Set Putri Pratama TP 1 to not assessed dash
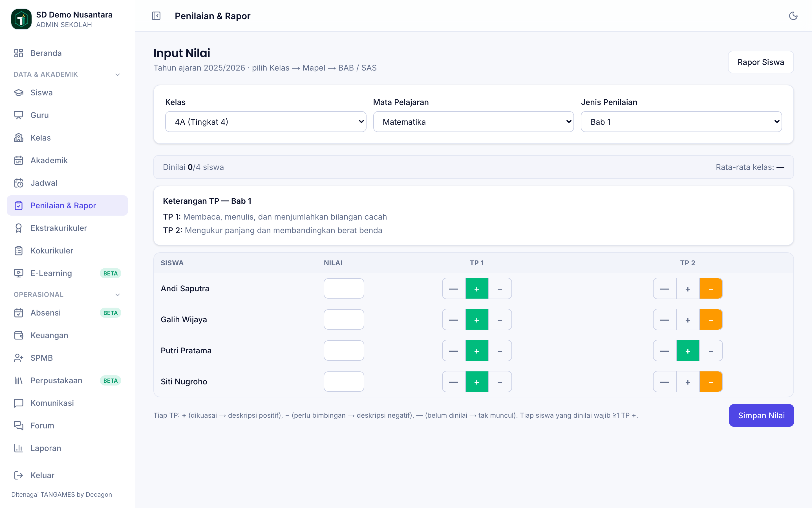Screen dimensions: 812x508 pos(454,351)
